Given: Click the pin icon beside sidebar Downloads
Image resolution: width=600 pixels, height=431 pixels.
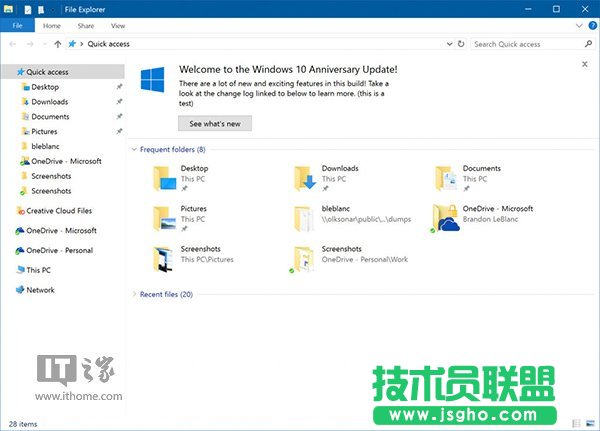Looking at the screenshot, I should coord(119,101).
